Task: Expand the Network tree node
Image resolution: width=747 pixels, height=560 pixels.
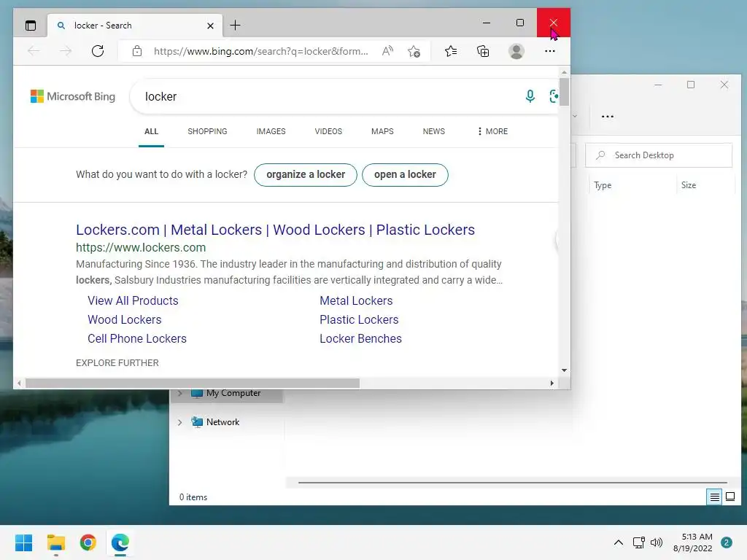Action: click(180, 422)
